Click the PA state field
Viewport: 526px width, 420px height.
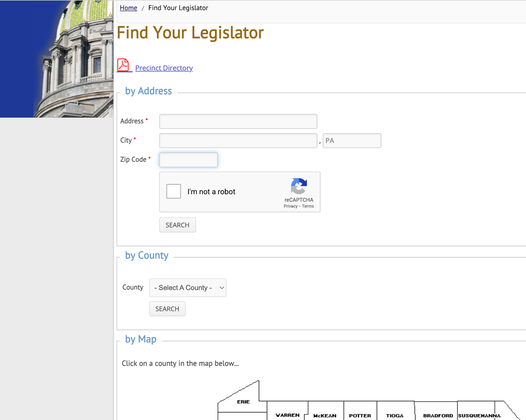352,140
